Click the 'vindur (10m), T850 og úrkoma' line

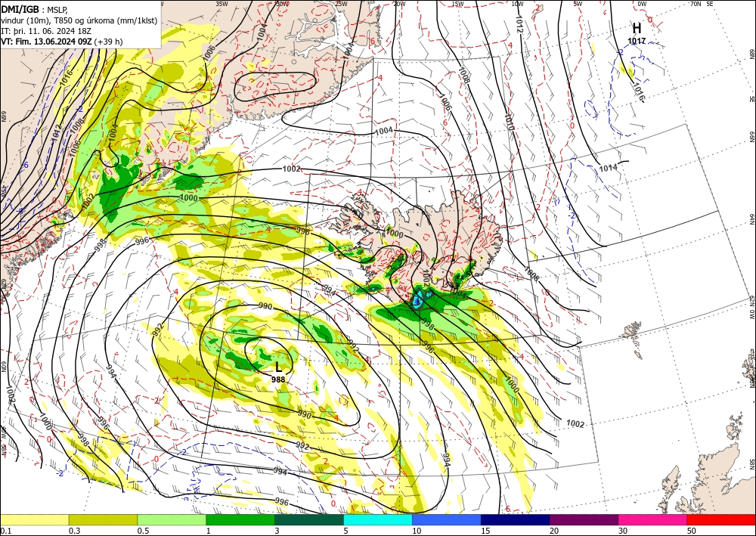point(79,20)
